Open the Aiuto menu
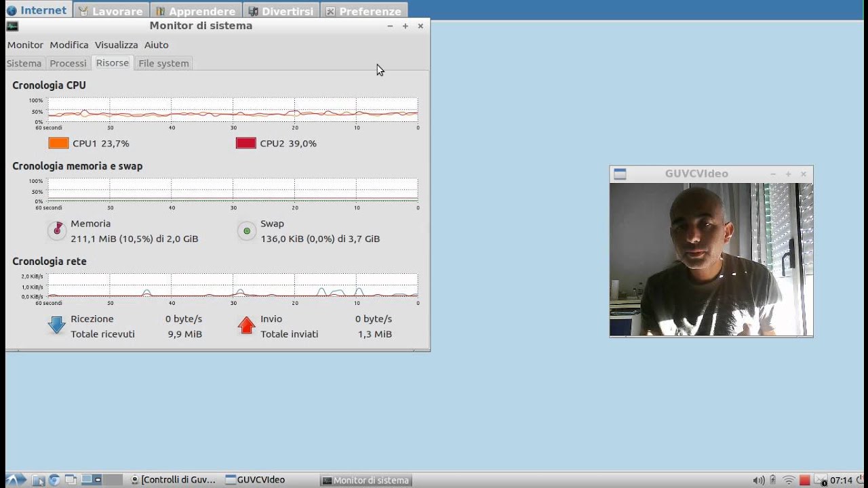This screenshot has height=488, width=868. (156, 45)
